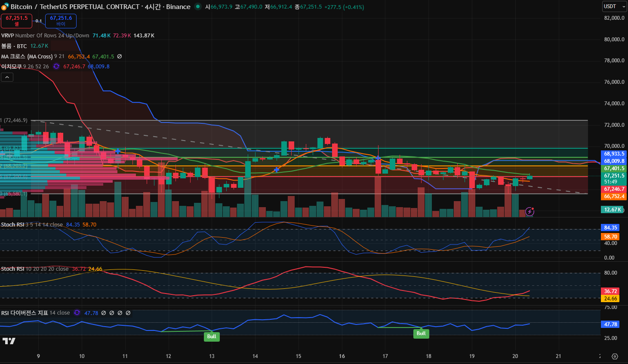Click the TradingView logo
The height and width of the screenshot is (364, 628).
pyautogui.click(x=9, y=341)
